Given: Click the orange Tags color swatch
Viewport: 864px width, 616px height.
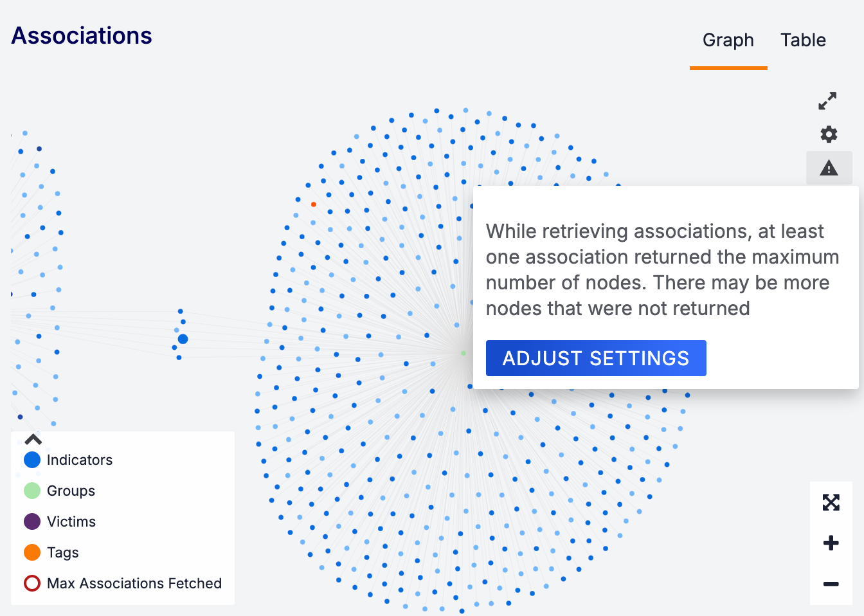Looking at the screenshot, I should [x=31, y=552].
